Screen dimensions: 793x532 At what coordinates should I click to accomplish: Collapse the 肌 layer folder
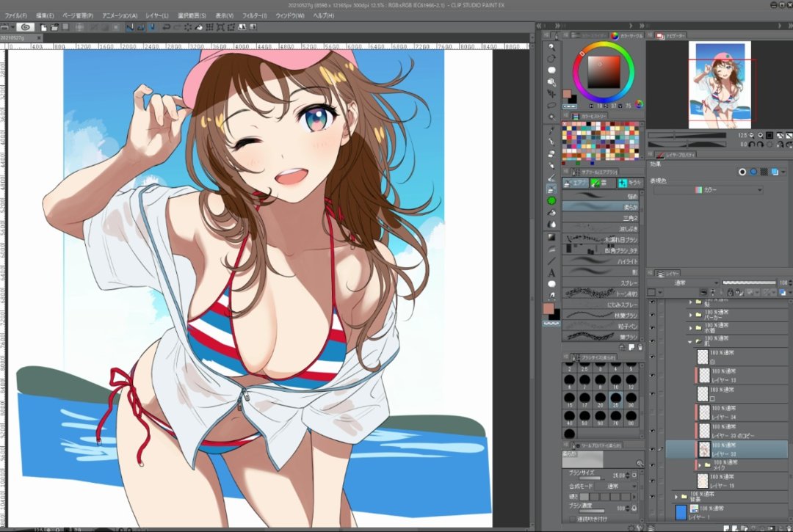pos(690,341)
